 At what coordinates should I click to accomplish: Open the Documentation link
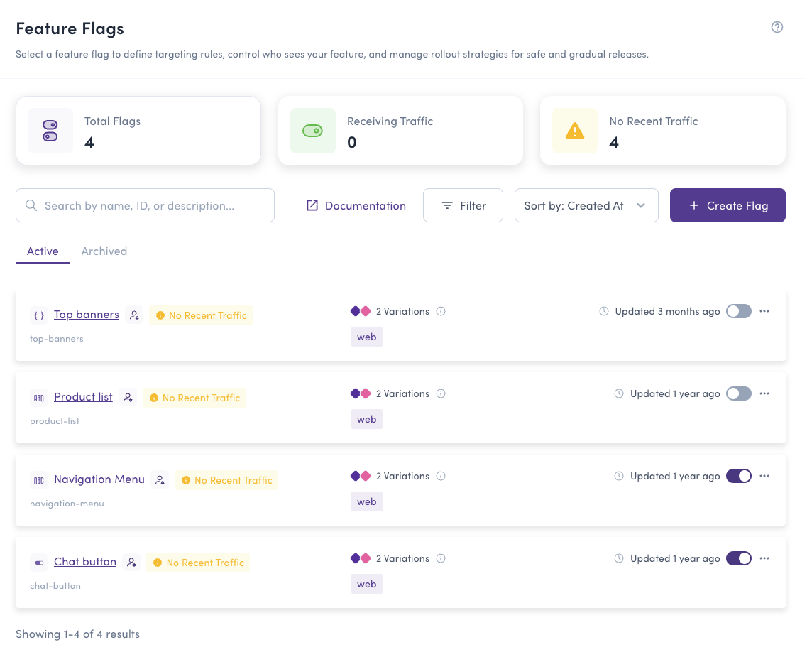click(x=355, y=205)
